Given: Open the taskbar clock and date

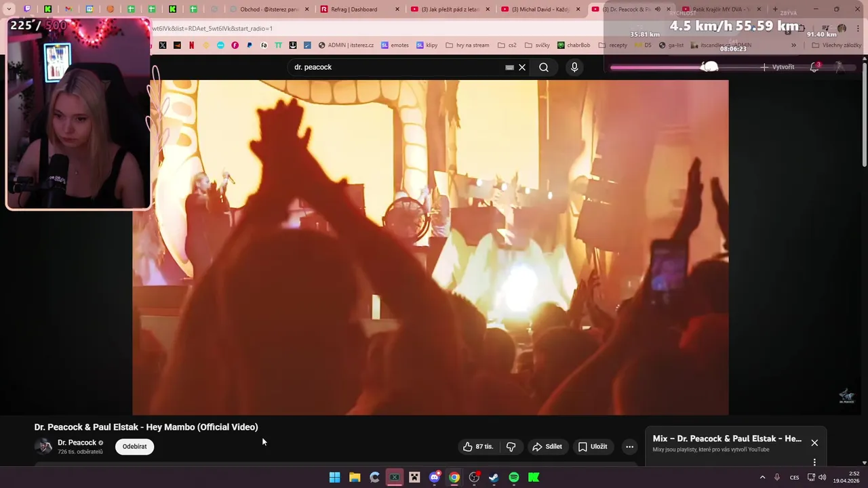Looking at the screenshot, I should coord(846,477).
